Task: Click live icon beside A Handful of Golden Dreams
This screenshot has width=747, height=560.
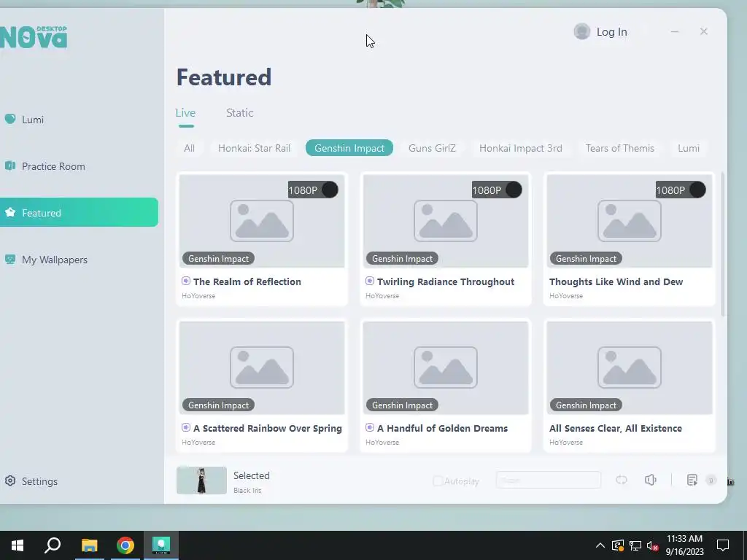Action: click(370, 427)
